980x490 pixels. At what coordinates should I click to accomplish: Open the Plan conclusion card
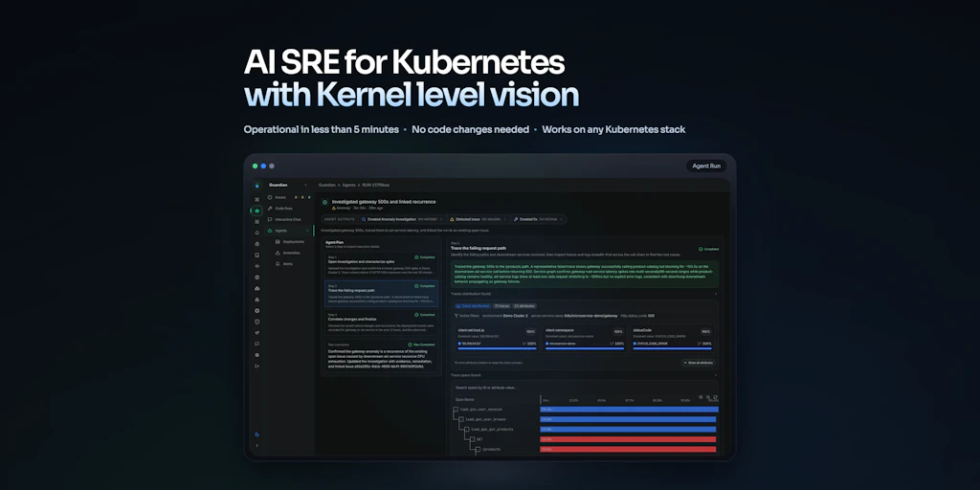[381, 356]
